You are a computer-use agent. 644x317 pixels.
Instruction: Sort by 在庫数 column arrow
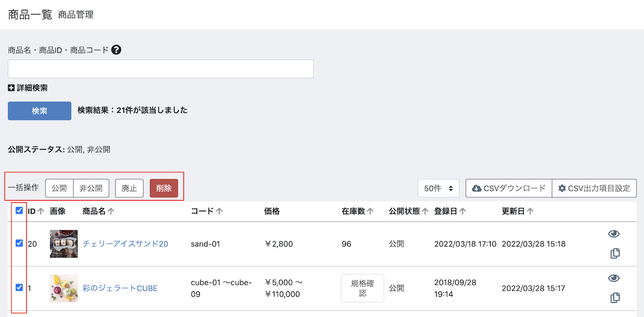370,212
